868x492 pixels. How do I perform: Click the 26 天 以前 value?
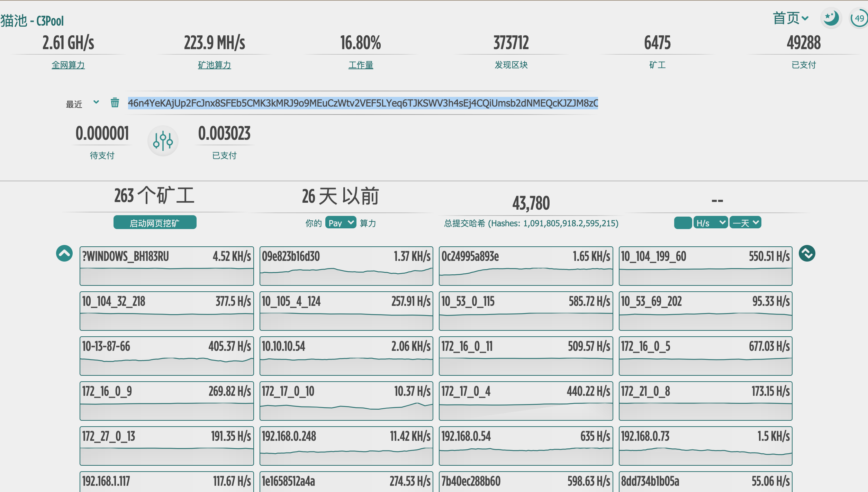pyautogui.click(x=341, y=196)
